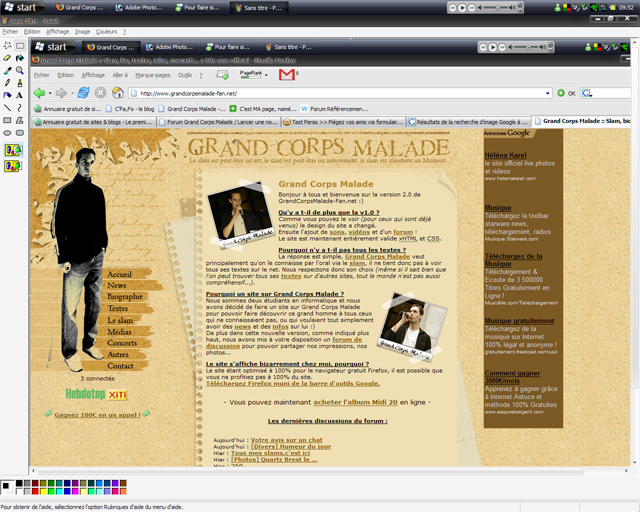Activate the Magnifier tool in Paint
The image size is (640, 512).
pyautogui.click(x=20, y=71)
